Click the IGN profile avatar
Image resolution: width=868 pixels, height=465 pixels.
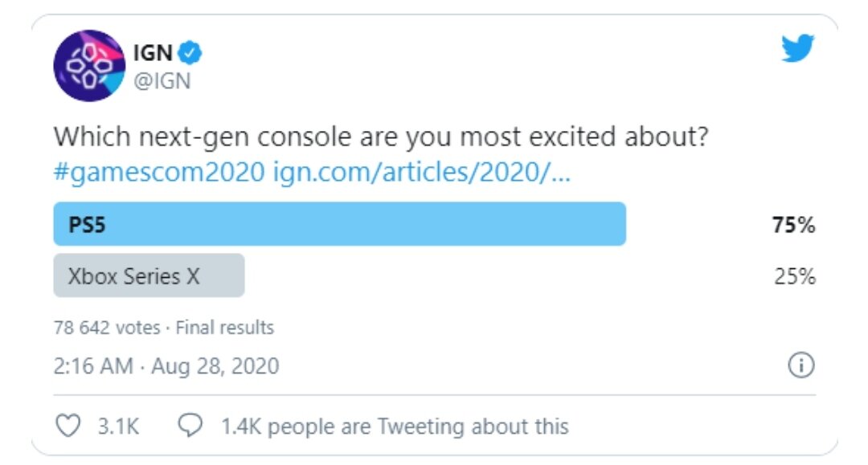tap(88, 66)
